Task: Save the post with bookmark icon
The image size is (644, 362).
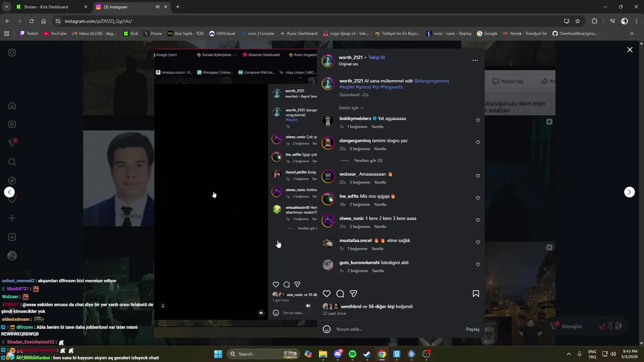Action: [x=475, y=294]
